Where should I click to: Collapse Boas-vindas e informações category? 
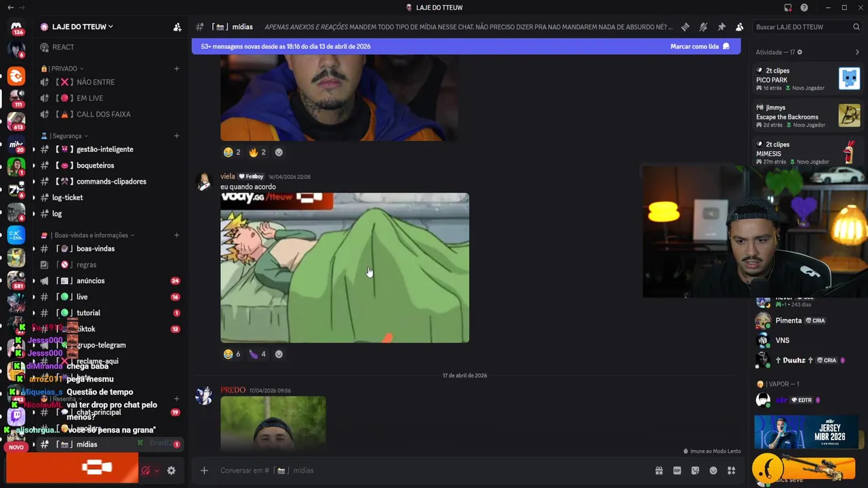click(87, 235)
